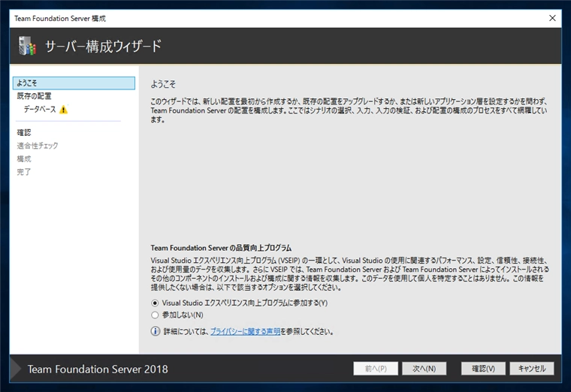This screenshot has width=571, height=392.
Task: Click the ようこそ page heading
Action: [x=163, y=84]
